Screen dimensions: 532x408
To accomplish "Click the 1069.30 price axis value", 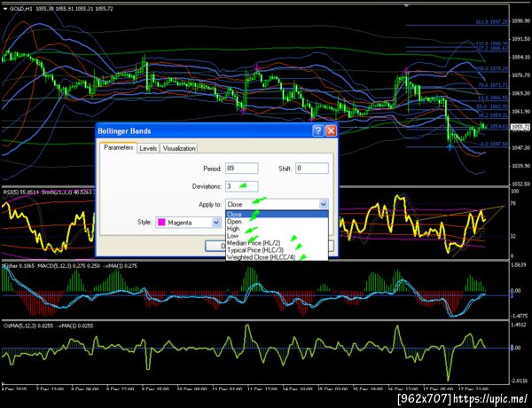I will coord(520,93).
